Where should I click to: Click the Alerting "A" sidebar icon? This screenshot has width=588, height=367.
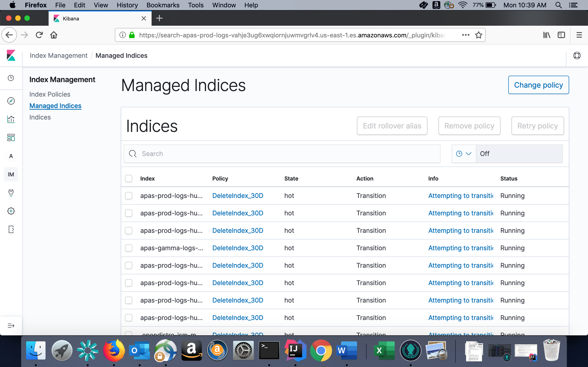coord(11,156)
